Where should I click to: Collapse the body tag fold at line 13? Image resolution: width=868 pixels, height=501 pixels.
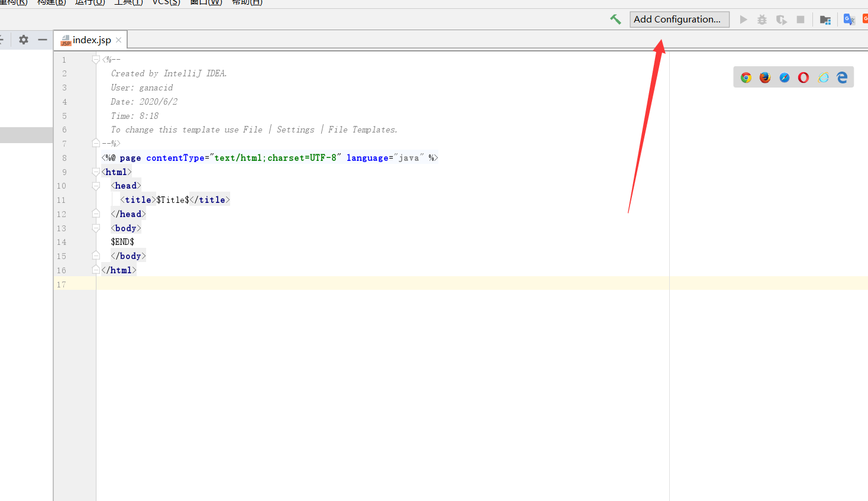click(x=96, y=228)
